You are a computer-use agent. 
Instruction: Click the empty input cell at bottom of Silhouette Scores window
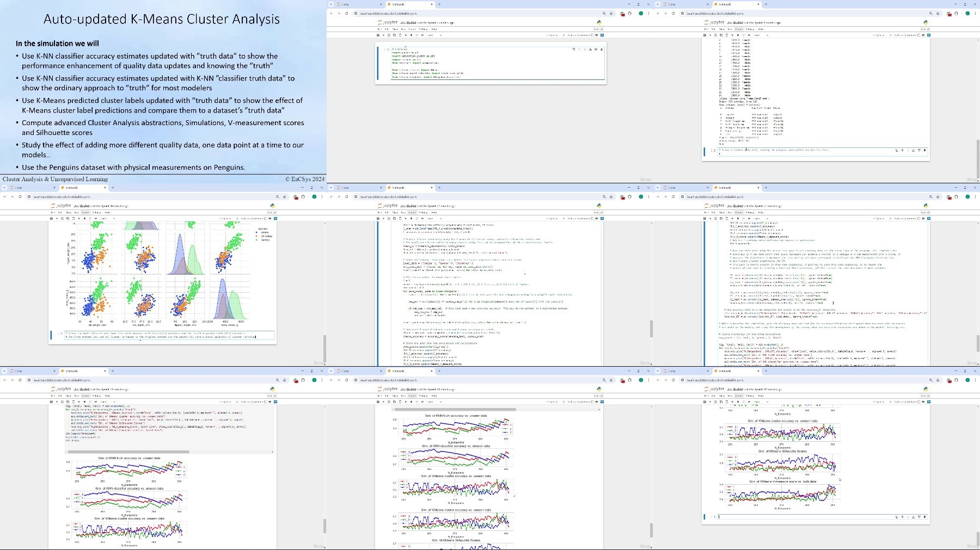pyautogui.click(x=822, y=516)
